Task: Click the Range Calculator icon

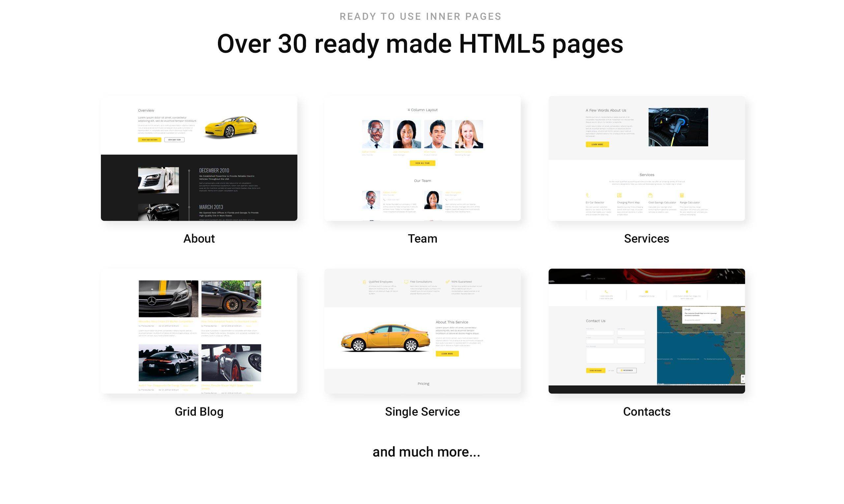Action: [682, 195]
